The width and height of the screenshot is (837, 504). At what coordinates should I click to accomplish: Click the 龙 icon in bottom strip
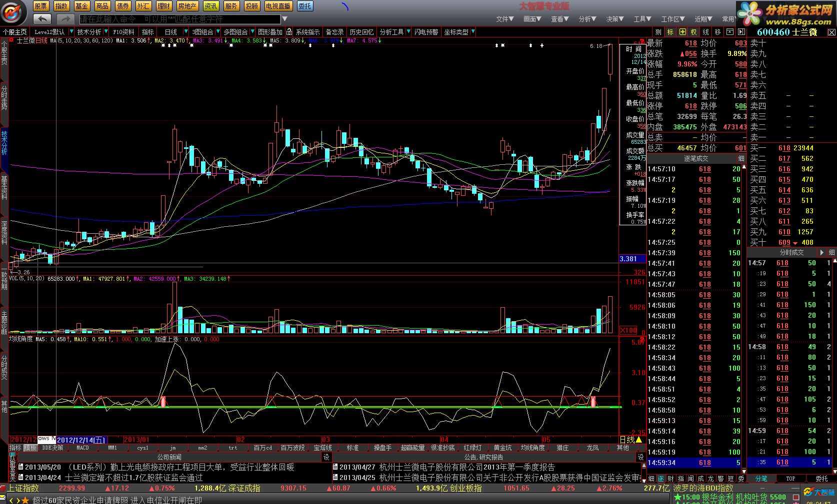pos(710,479)
